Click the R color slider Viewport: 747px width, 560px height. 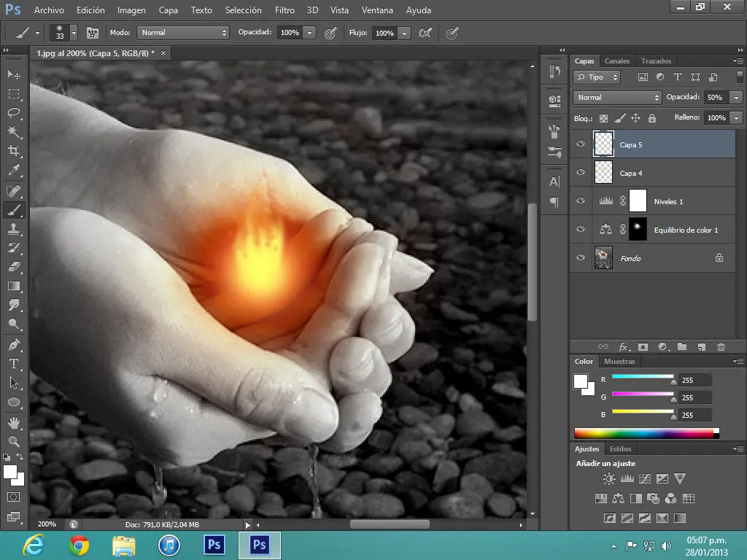643,378
